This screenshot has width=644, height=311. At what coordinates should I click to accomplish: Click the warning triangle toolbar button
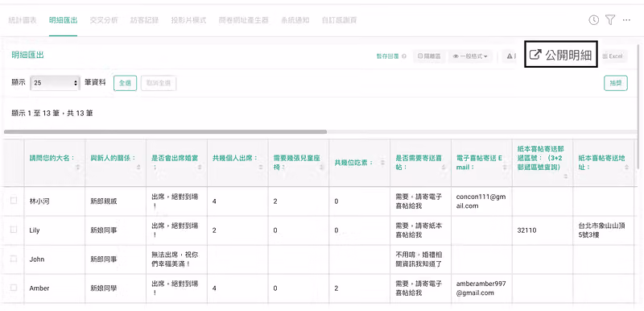point(510,56)
